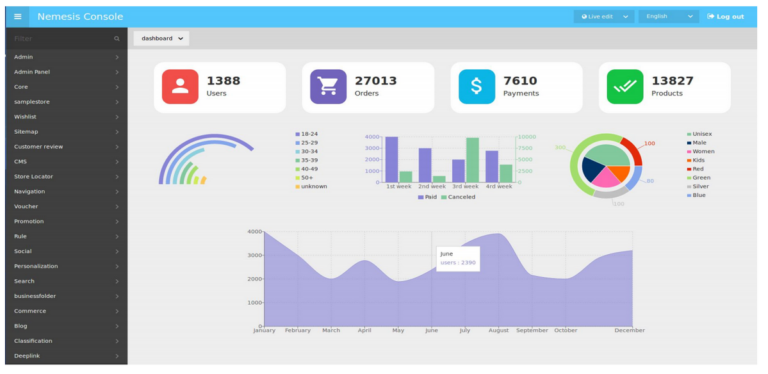Click the Green legend entry
Screen dimensions: 768x374
pos(698,178)
